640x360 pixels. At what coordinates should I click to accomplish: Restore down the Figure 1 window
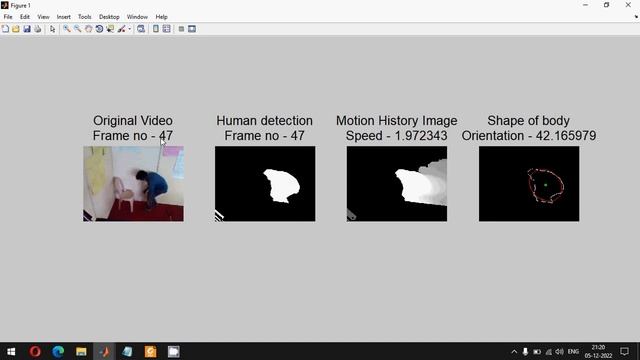(x=607, y=5)
